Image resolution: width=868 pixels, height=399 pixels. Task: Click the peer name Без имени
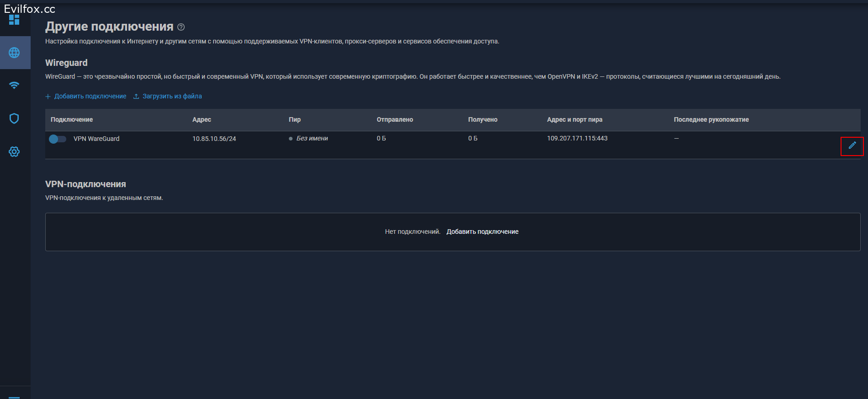tap(312, 138)
